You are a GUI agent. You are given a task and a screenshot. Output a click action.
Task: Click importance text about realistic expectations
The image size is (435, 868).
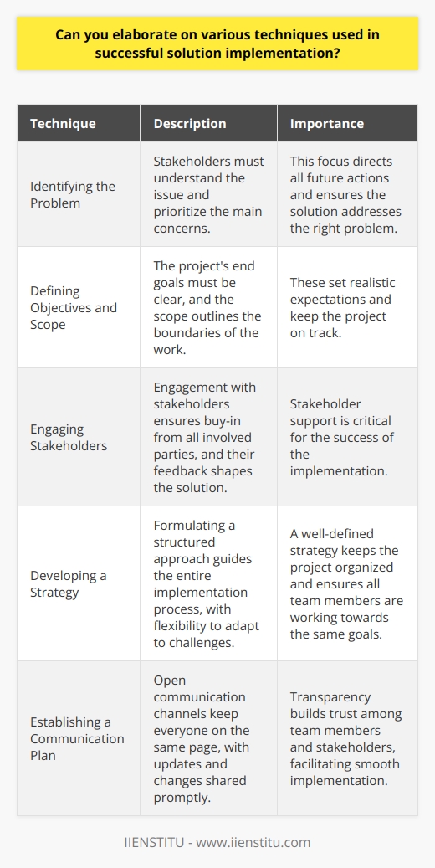point(345,308)
